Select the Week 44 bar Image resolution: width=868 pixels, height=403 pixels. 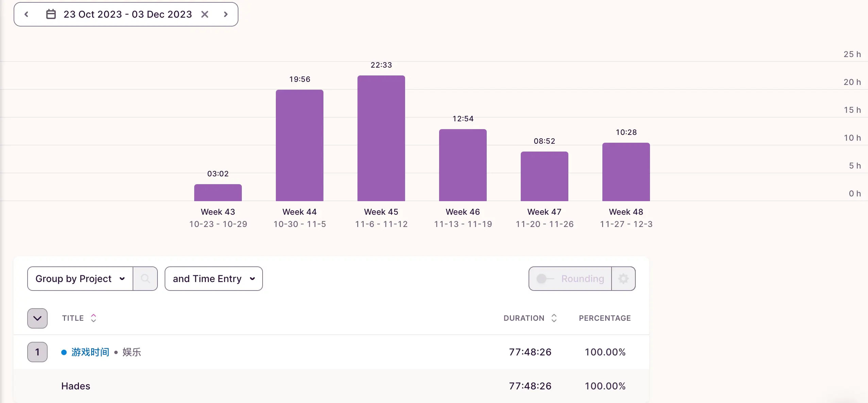click(x=299, y=145)
